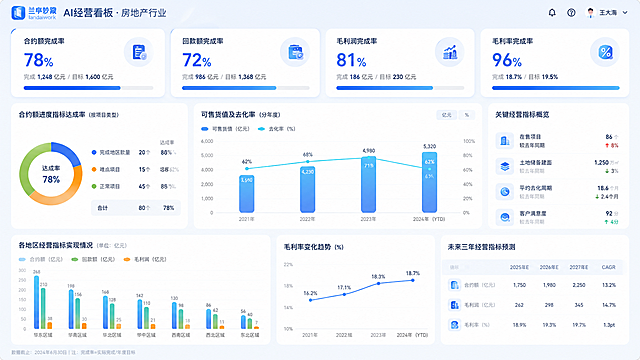This screenshot has height=360, width=640.
Task: Click the 1,250 land reserve value
Action: [602, 162]
